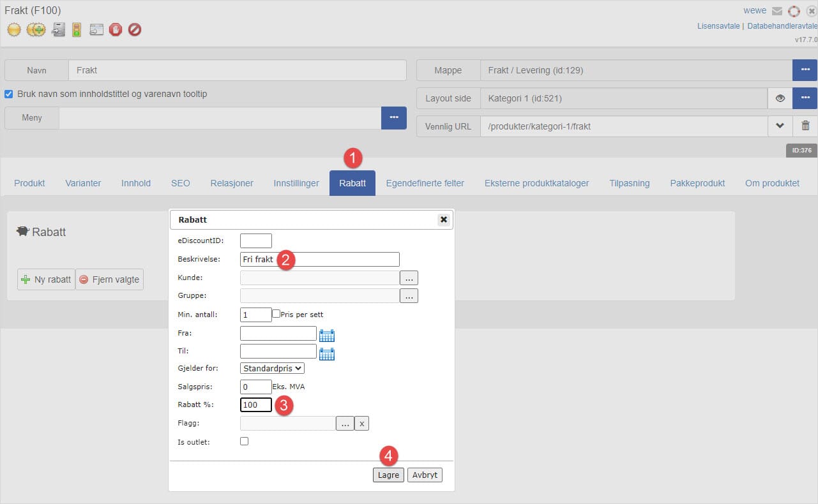Check the 'Is outlet' checkbox
The image size is (818, 504).
pos(245,441)
